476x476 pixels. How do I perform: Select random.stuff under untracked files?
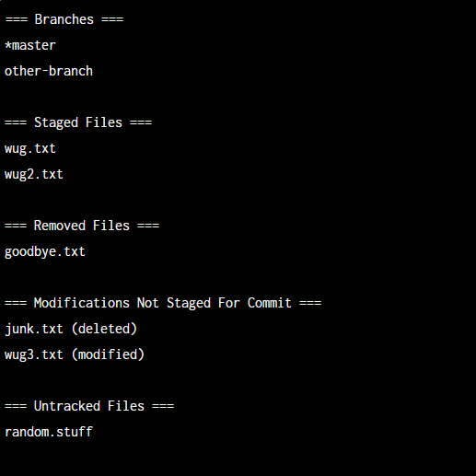click(49, 432)
